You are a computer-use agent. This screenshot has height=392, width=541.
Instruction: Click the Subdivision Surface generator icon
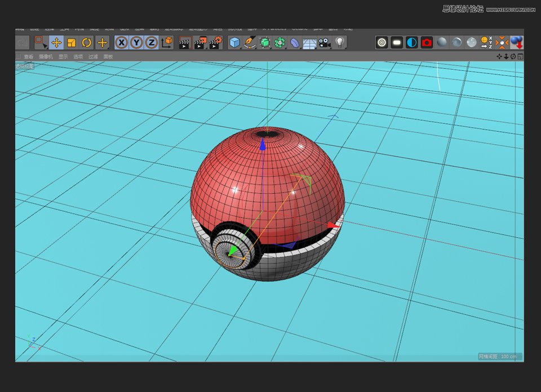click(265, 42)
